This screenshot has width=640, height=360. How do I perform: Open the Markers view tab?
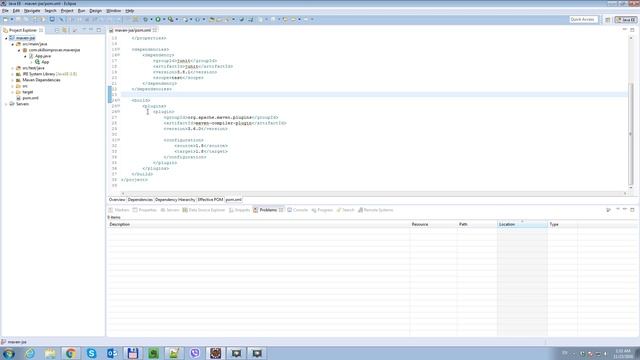click(x=119, y=210)
